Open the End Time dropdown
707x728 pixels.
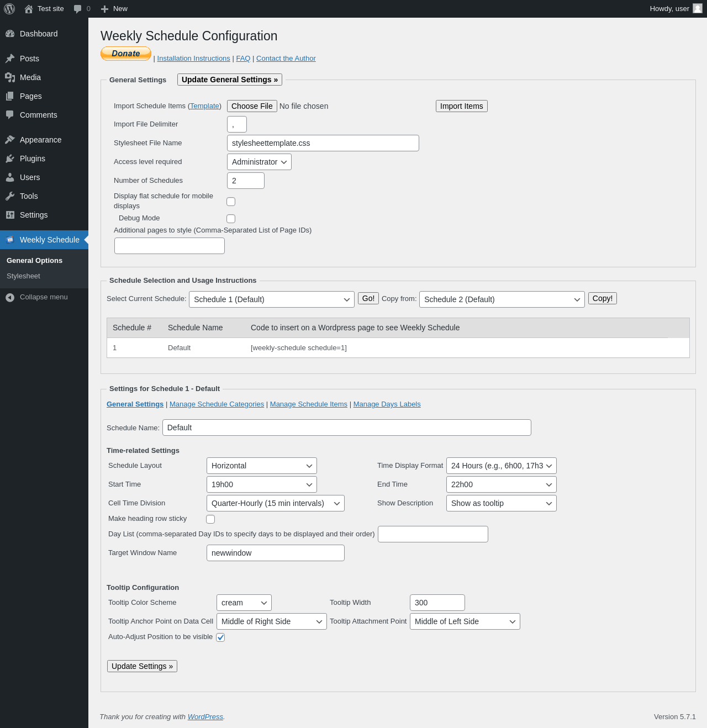click(x=502, y=484)
